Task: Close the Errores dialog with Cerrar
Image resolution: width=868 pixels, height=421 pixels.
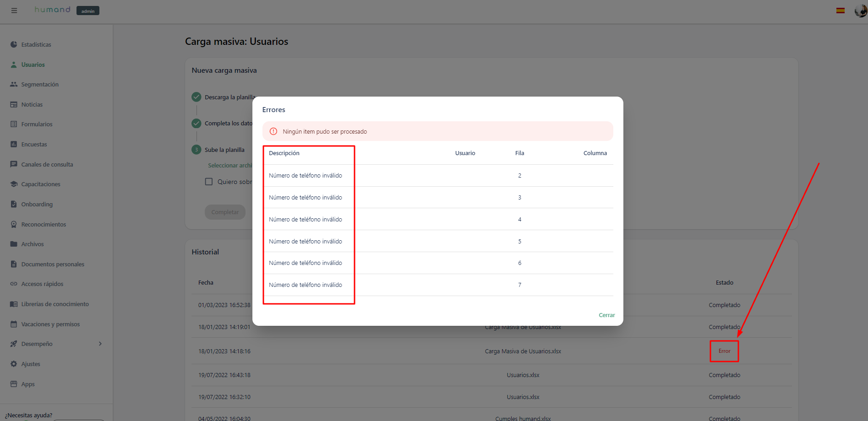Action: click(x=606, y=315)
